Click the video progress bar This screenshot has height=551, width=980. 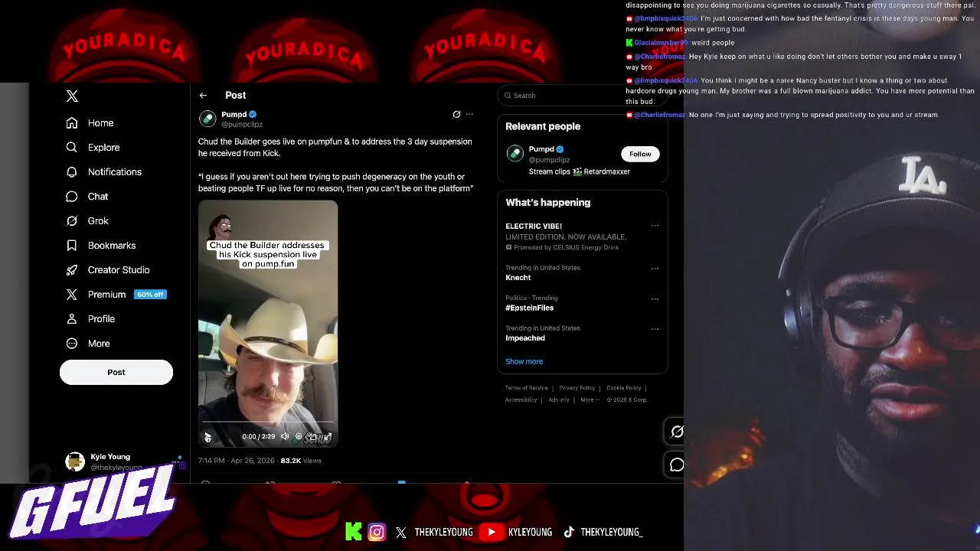268,422
